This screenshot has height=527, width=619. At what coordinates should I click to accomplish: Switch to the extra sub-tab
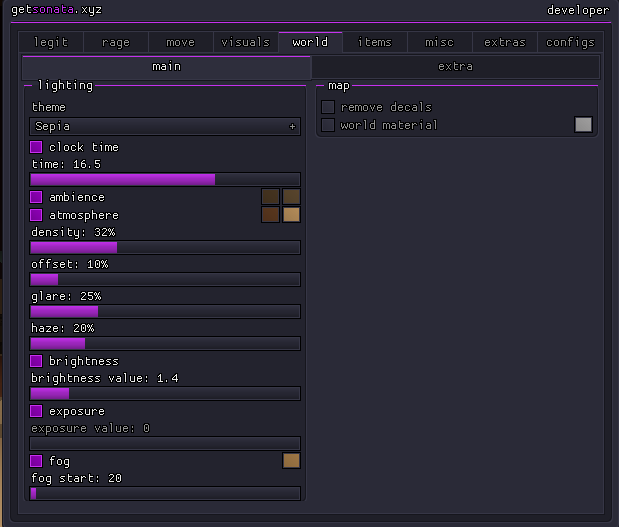pos(455,67)
